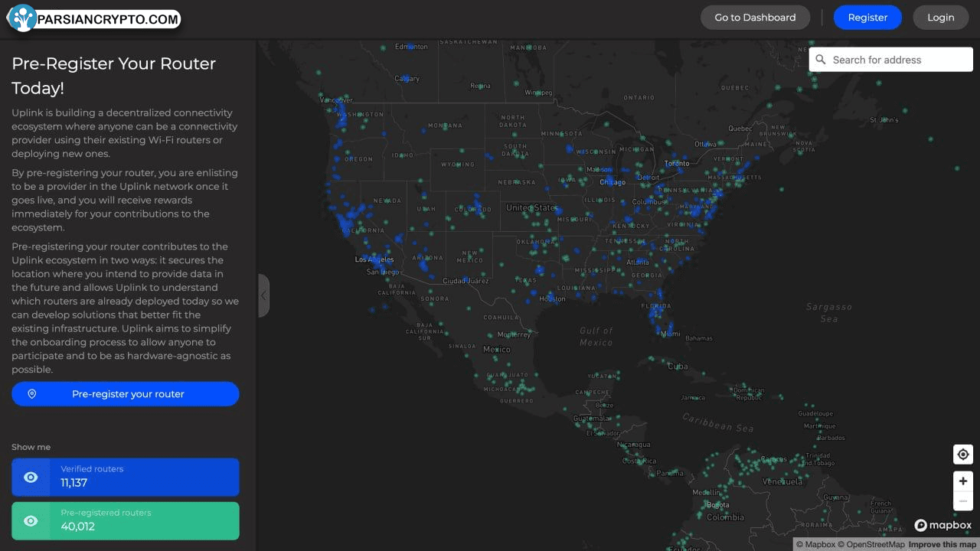Screen dimensions: 980x551
Task: Click Guatemala label on the map
Action: (593, 419)
